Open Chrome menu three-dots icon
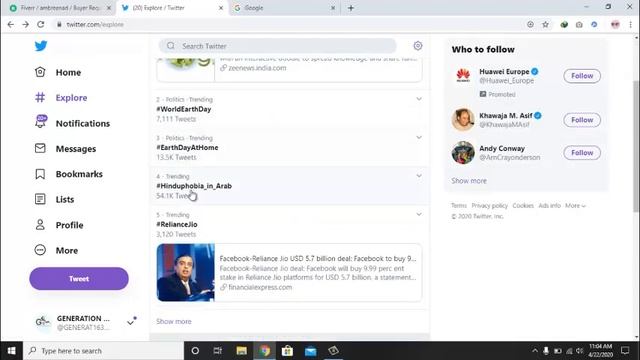The width and height of the screenshot is (640, 360). click(x=631, y=24)
